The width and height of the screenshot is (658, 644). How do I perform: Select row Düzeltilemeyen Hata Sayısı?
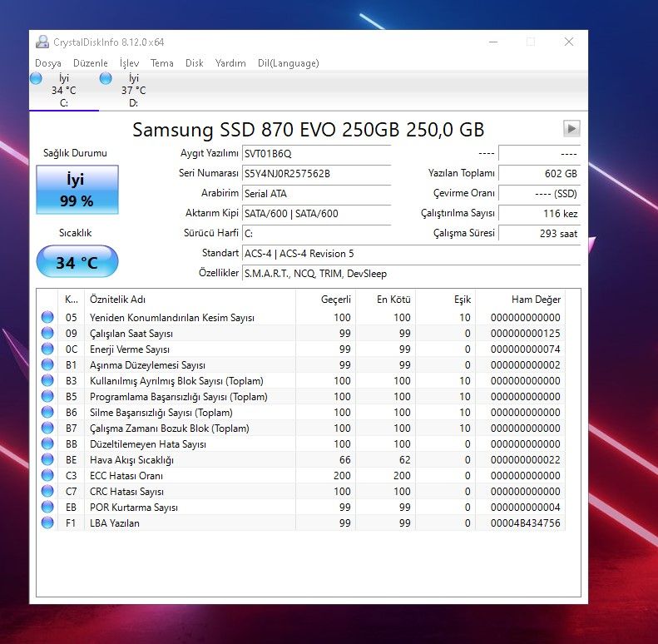pyautogui.click(x=301, y=444)
